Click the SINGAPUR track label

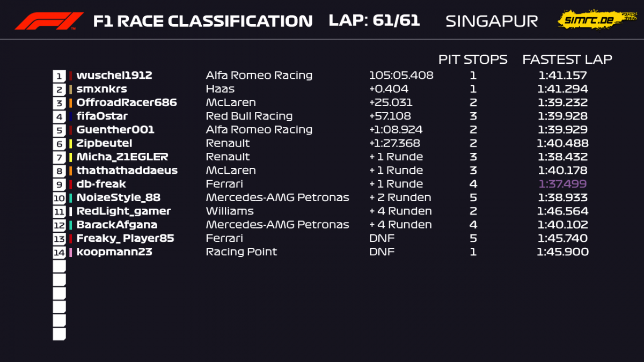pos(492,21)
